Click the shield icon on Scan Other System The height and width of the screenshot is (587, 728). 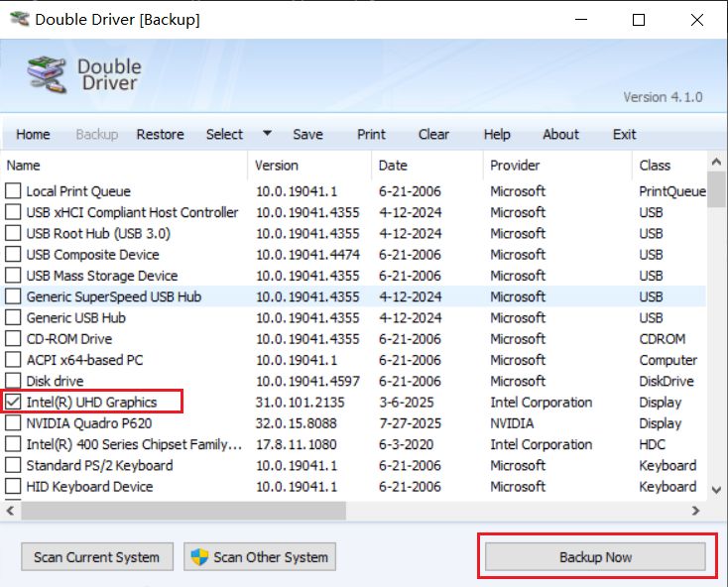coord(201,557)
